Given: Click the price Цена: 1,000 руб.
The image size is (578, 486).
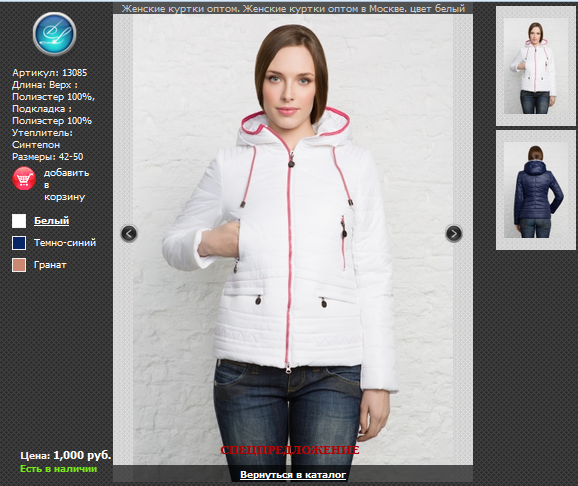Looking at the screenshot, I should tap(66, 455).
